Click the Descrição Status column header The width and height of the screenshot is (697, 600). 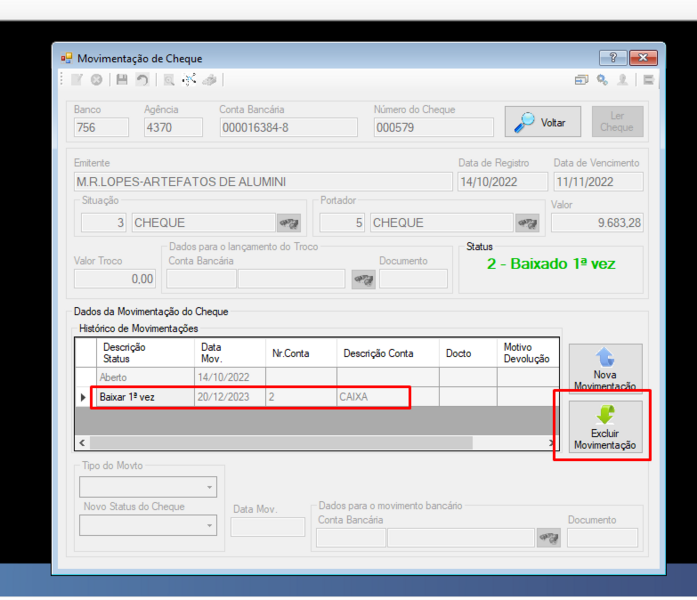tap(145, 353)
